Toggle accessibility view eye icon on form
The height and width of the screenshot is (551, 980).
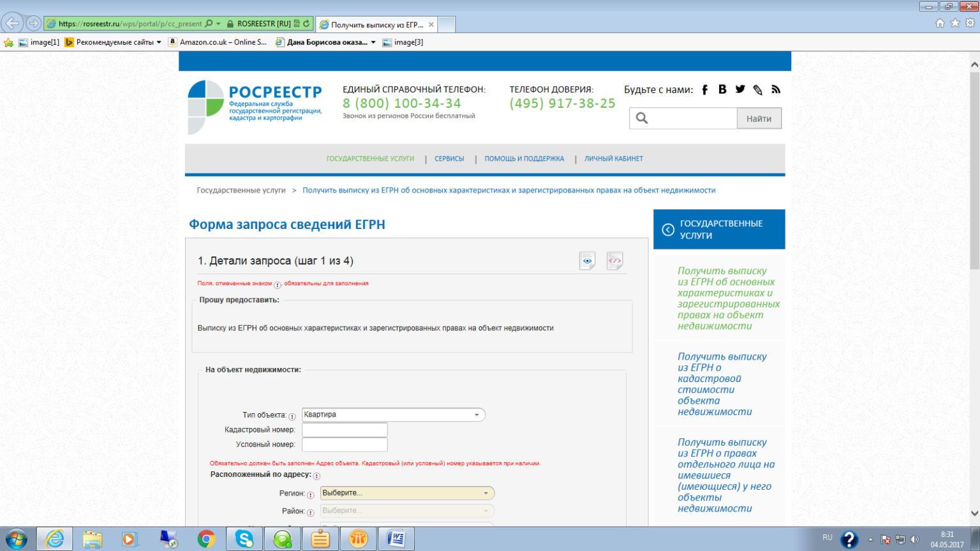click(x=587, y=261)
